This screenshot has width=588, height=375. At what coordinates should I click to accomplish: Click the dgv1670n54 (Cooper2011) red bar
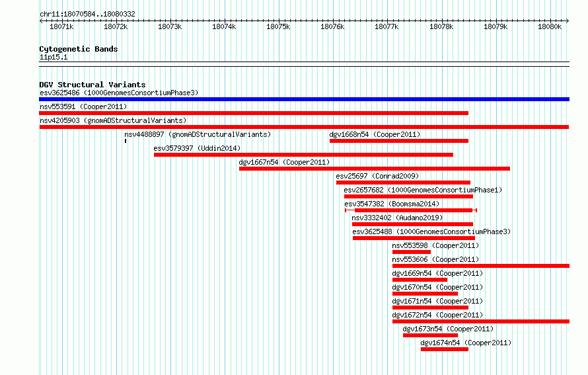(x=425, y=294)
